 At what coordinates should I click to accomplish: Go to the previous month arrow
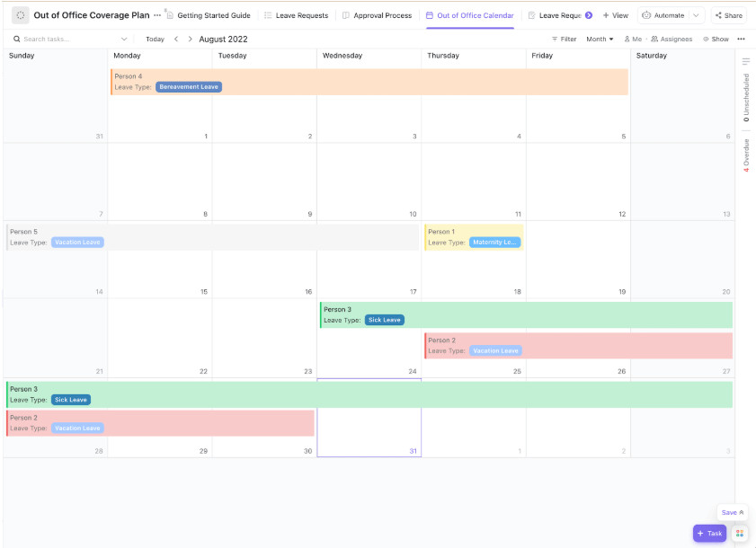[176, 39]
